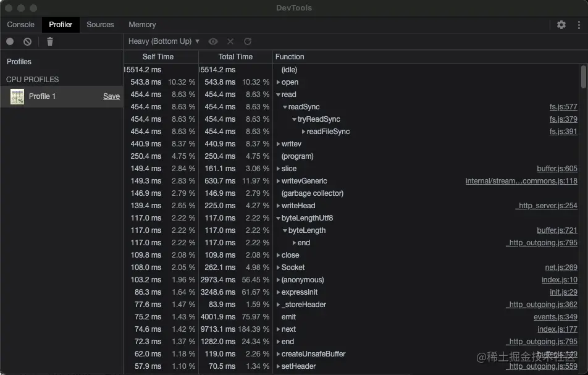Exclude selected function with the X icon
This screenshot has width=588, height=375.
tap(230, 41)
